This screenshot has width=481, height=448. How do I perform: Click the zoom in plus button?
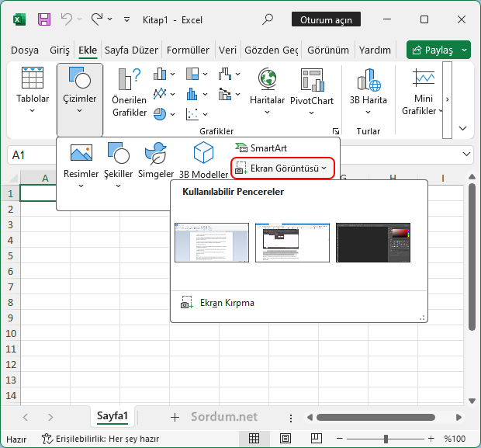pos(431,439)
